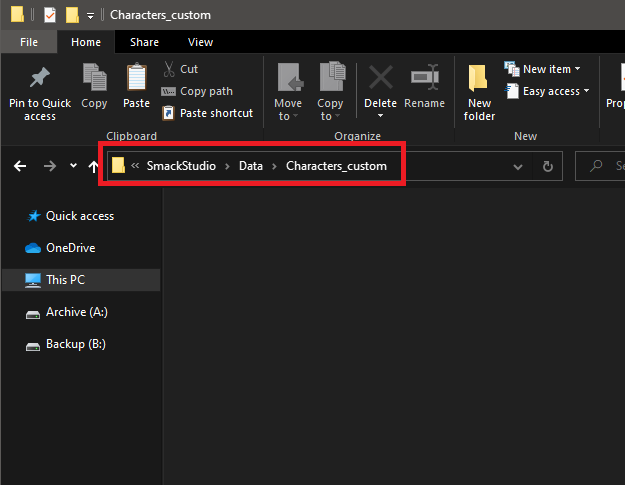Go up one folder level arrow

coord(93,166)
